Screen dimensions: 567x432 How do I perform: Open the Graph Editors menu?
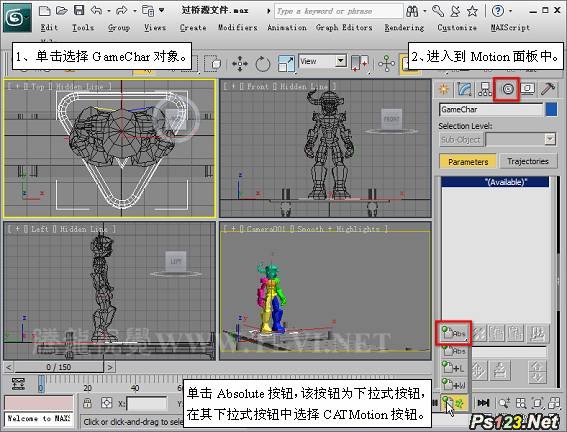(344, 27)
